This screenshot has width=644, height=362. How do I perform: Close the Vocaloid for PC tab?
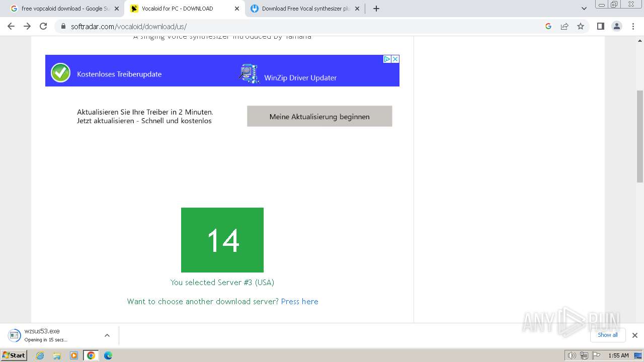tap(237, 9)
